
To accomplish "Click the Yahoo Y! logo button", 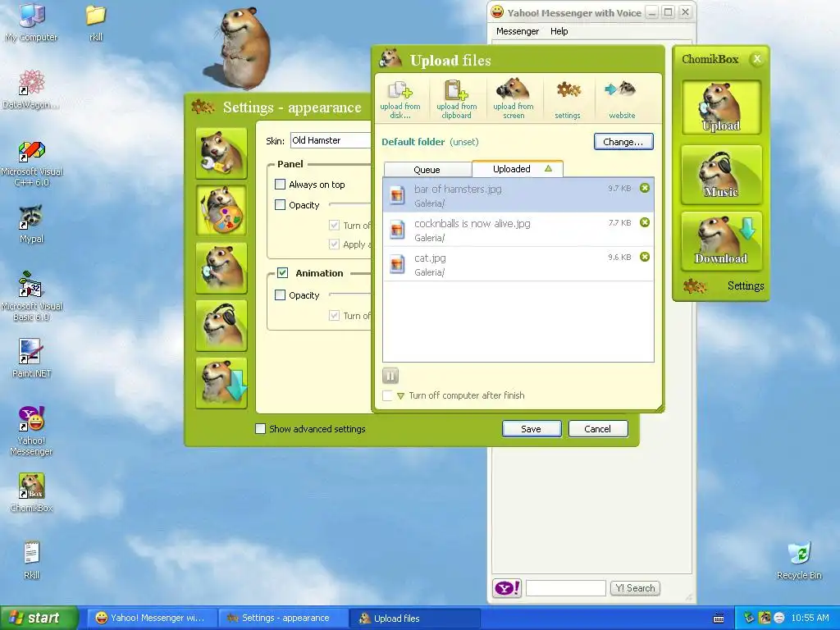I will pos(507,588).
